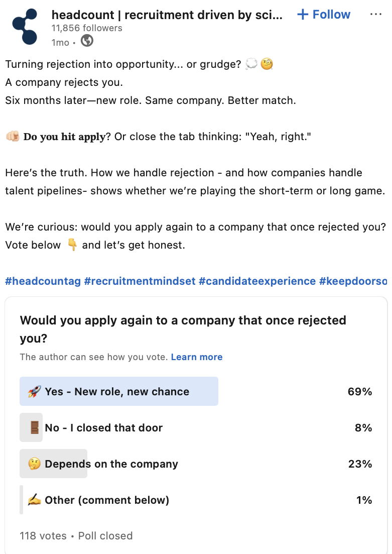Vote 'Yes - New role, new chance'
This screenshot has width=392, height=554.
click(118, 391)
